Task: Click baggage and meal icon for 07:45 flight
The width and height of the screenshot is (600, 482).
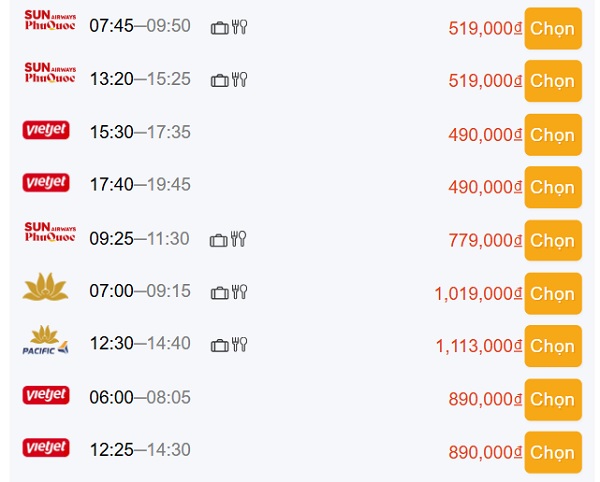Action: pyautogui.click(x=229, y=27)
